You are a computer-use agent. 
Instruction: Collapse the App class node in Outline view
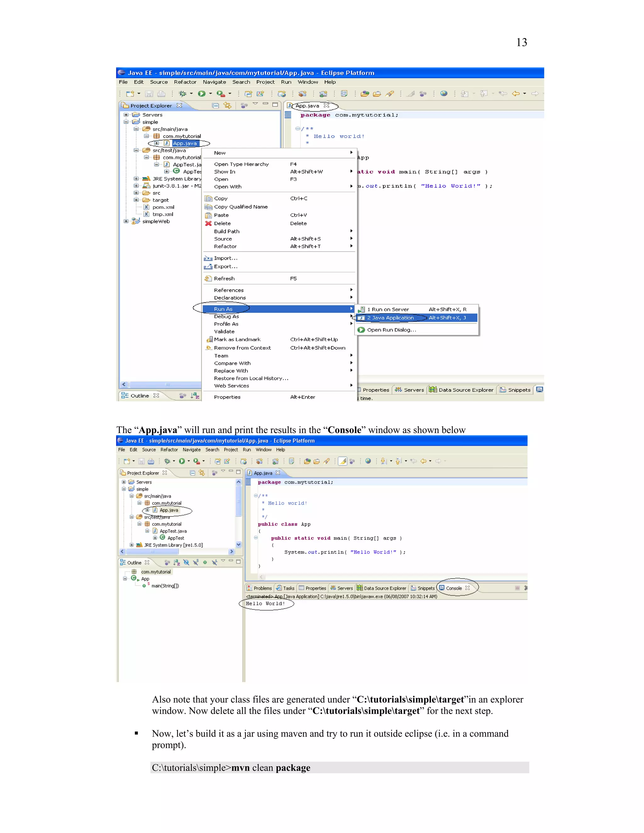click(x=125, y=579)
